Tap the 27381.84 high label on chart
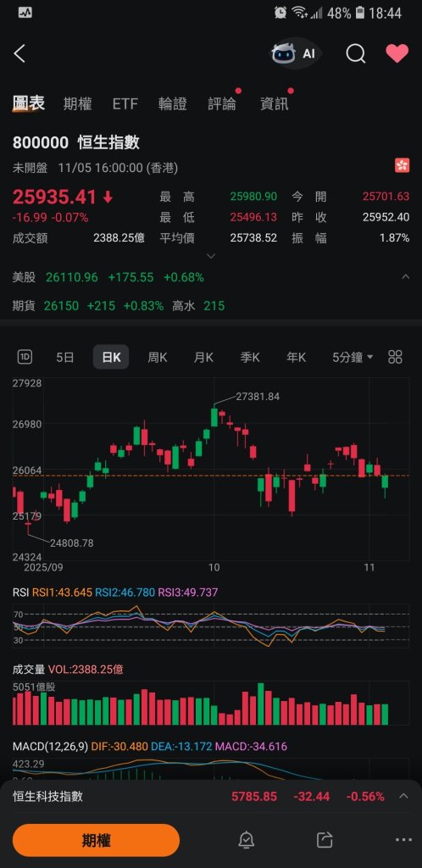 click(258, 397)
